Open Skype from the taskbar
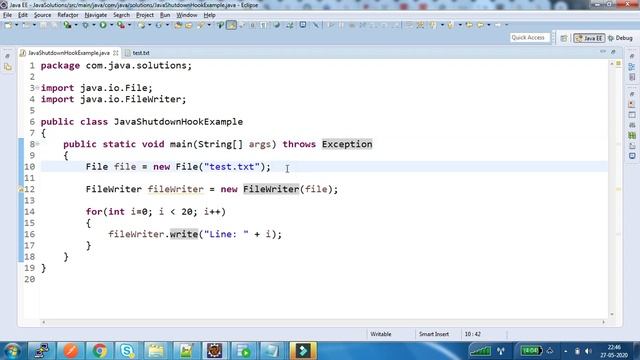This screenshot has height=360, width=640. (x=127, y=351)
